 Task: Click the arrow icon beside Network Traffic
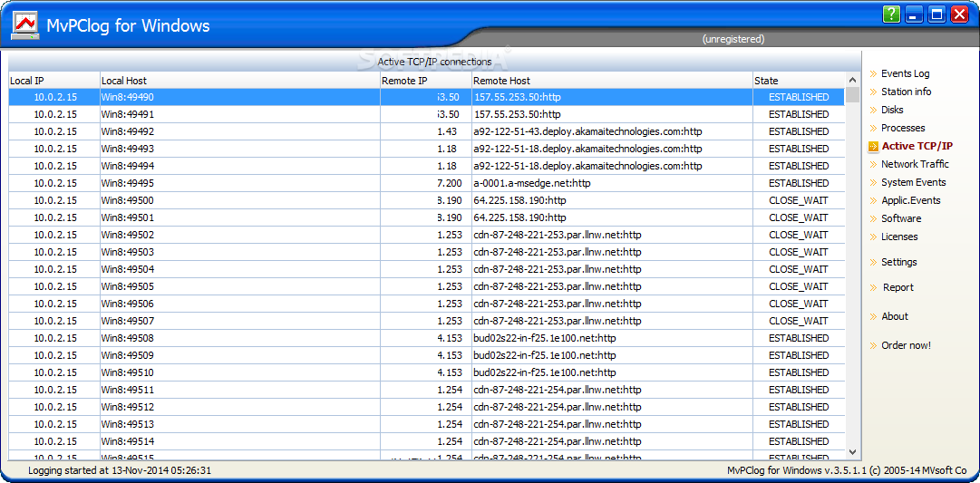(873, 164)
